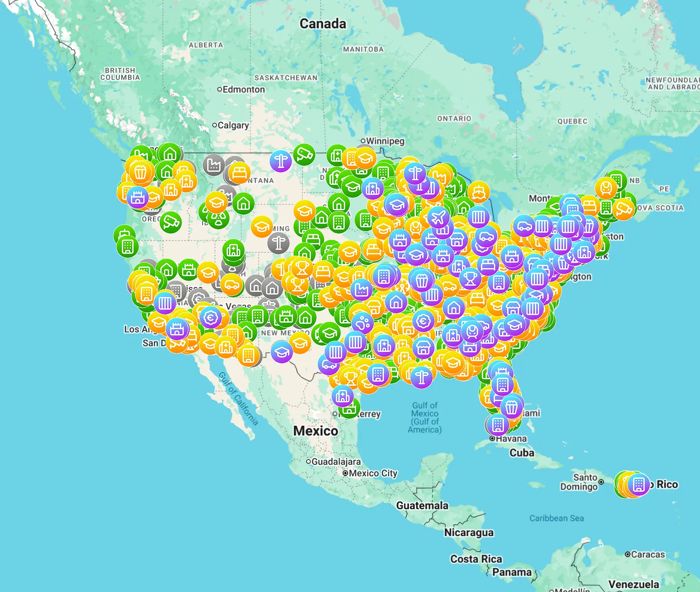Select the purple train marker
Viewport: 700px width, 592px height.
coord(472,331)
